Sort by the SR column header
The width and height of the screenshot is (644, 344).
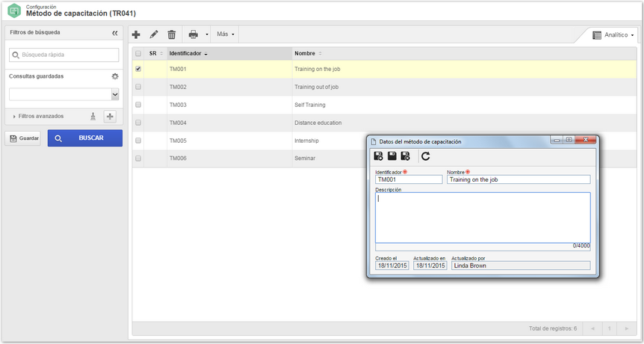[155, 53]
